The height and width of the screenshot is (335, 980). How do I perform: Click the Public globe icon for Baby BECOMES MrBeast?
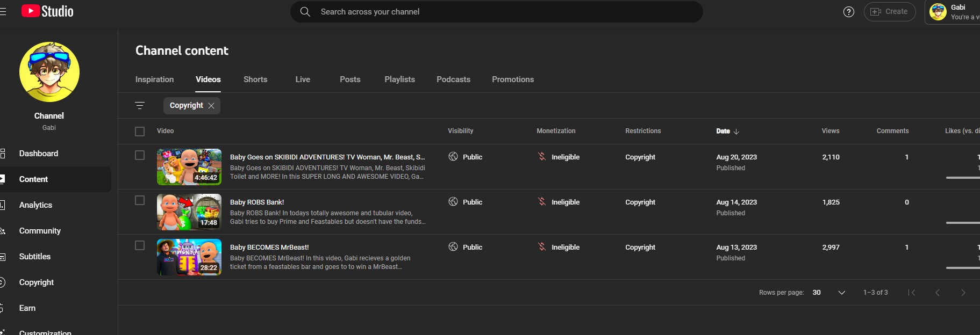[453, 247]
